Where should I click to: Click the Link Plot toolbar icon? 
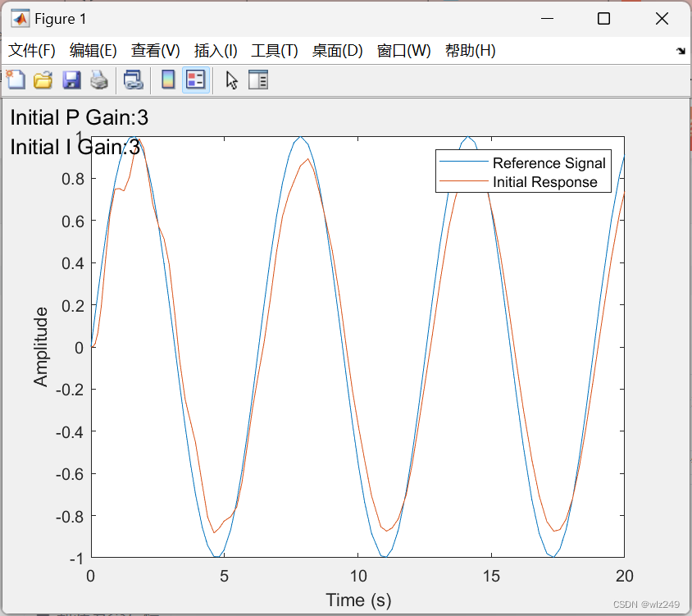[134, 80]
